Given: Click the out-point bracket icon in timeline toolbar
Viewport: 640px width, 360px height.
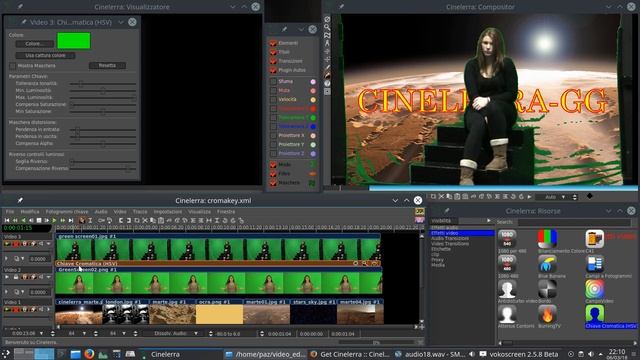Looking at the screenshot, I should coord(129,220).
